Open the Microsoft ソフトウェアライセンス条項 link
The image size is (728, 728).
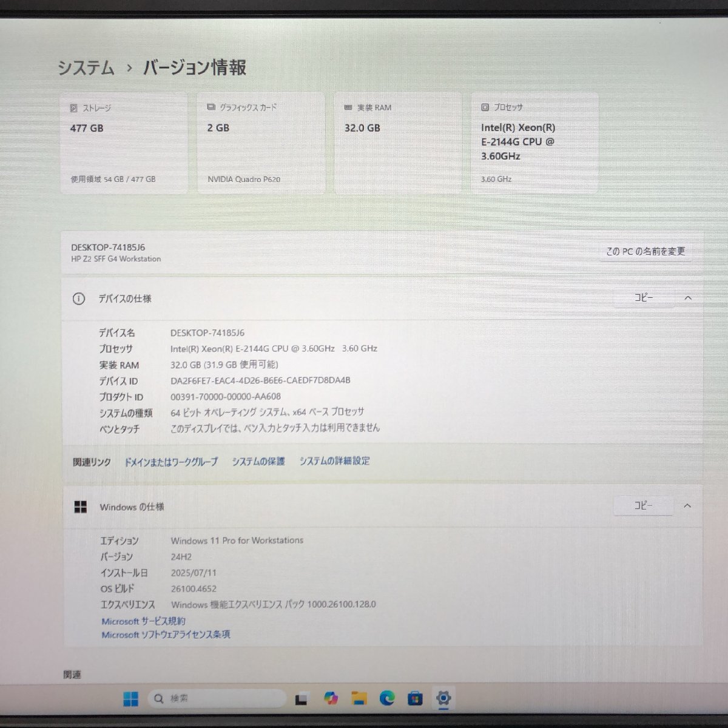pos(166,635)
